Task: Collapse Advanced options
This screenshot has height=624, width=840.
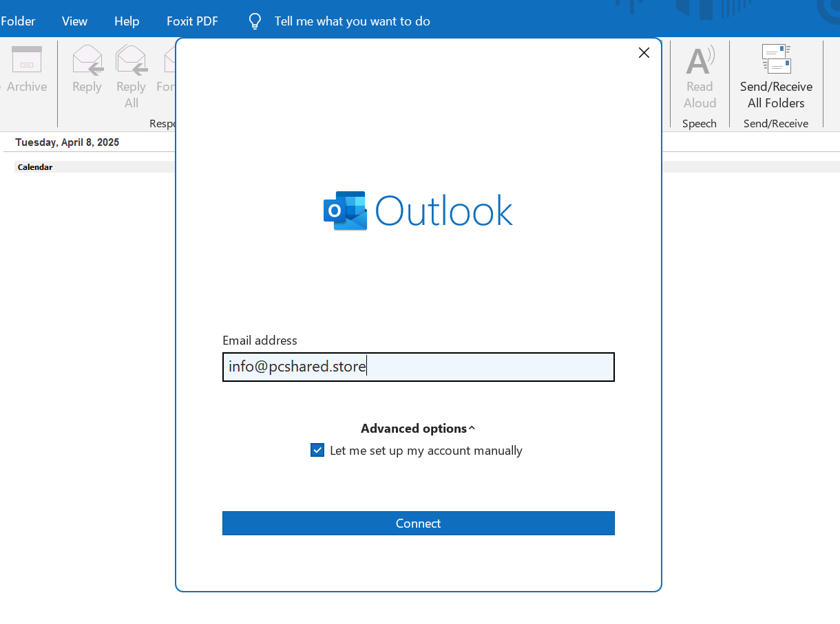Action: pos(418,429)
